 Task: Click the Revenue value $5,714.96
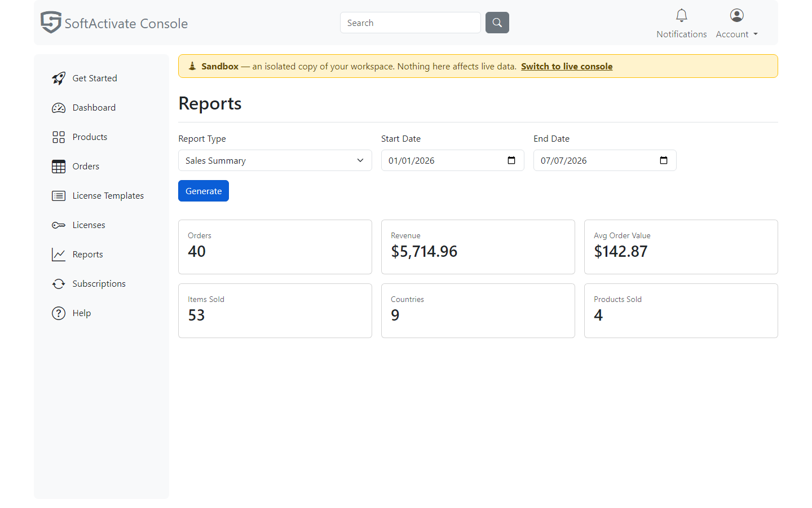click(x=424, y=251)
